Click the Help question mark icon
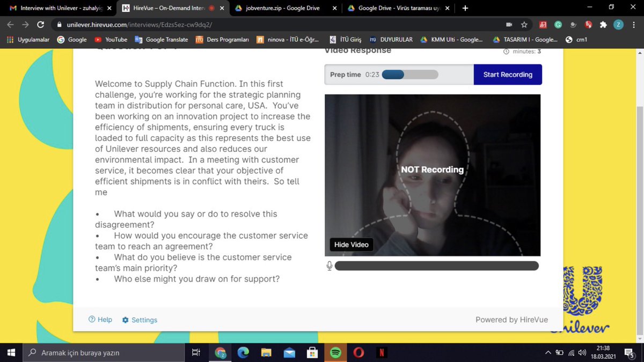The height and width of the screenshot is (362, 644). (x=92, y=320)
